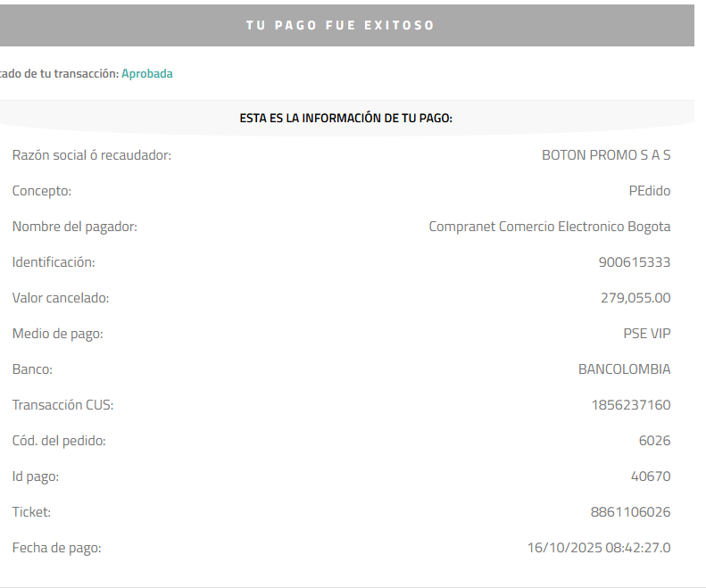This screenshot has height=588, width=706.
Task: Click the Ticket number 8861106026
Action: (631, 512)
